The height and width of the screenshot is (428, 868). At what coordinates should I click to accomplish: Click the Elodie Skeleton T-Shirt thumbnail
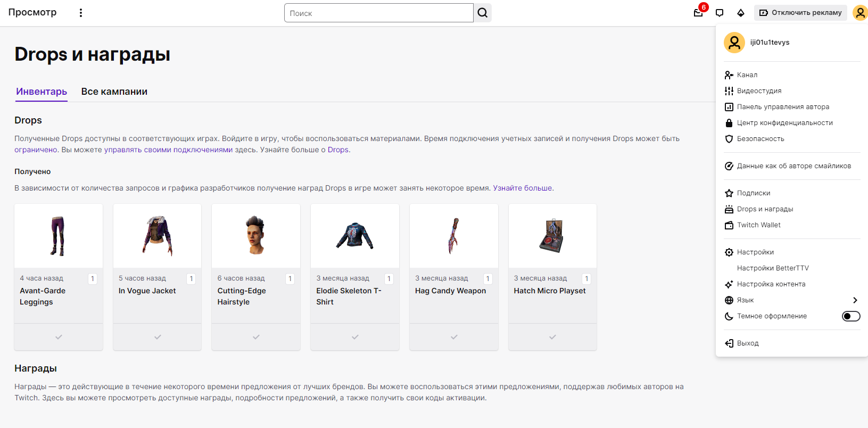[355, 236]
